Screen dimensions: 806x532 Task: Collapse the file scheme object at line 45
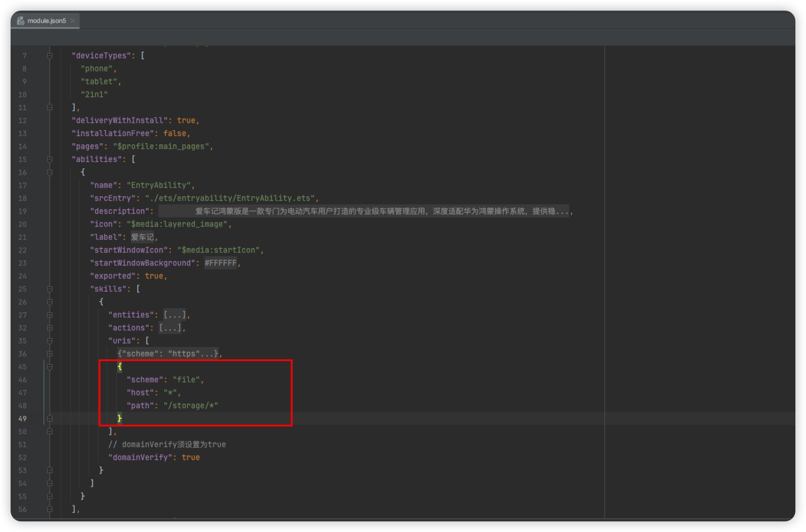(x=49, y=366)
